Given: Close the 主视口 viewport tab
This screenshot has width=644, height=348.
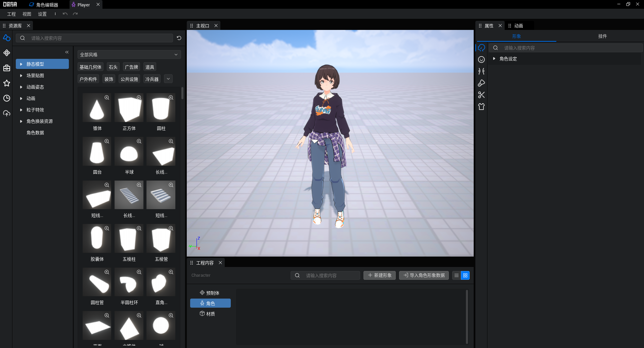Looking at the screenshot, I should pyautogui.click(x=216, y=26).
